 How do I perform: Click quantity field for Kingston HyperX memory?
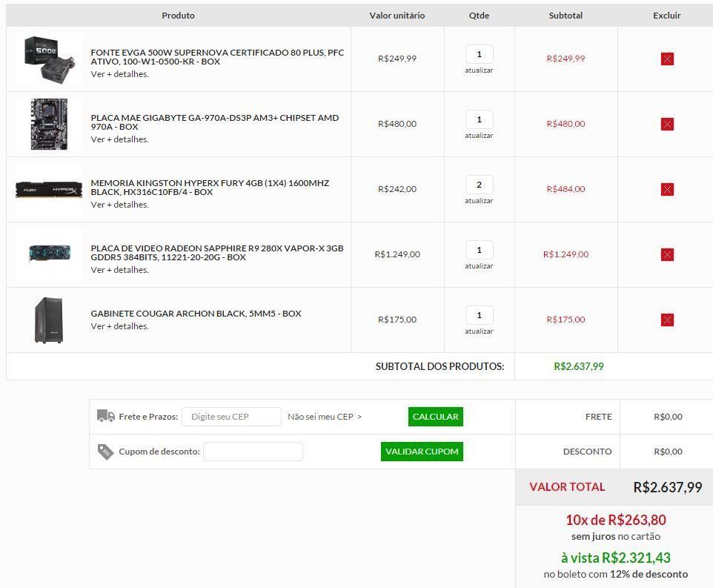tap(480, 185)
